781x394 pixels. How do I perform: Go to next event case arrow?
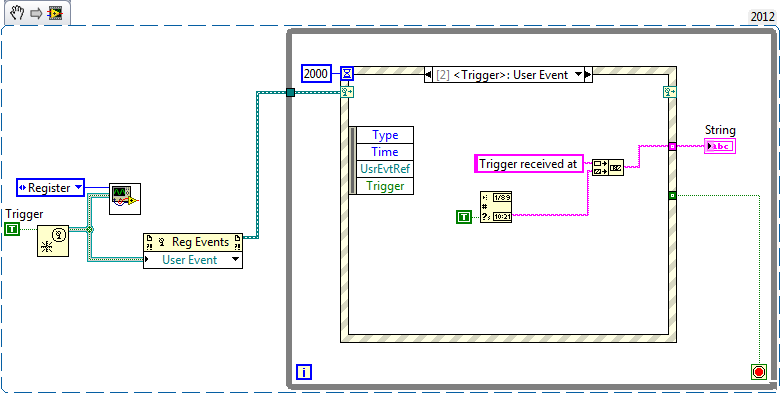[x=588, y=75]
